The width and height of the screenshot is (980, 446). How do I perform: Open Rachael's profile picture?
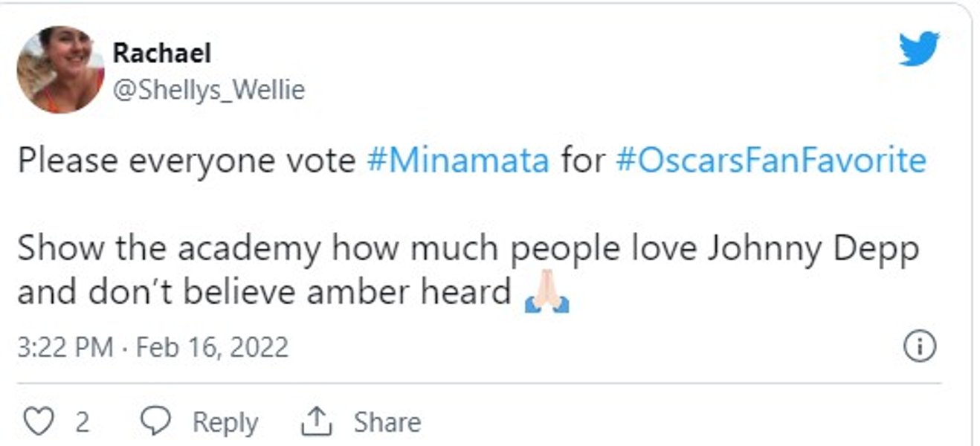click(x=61, y=69)
